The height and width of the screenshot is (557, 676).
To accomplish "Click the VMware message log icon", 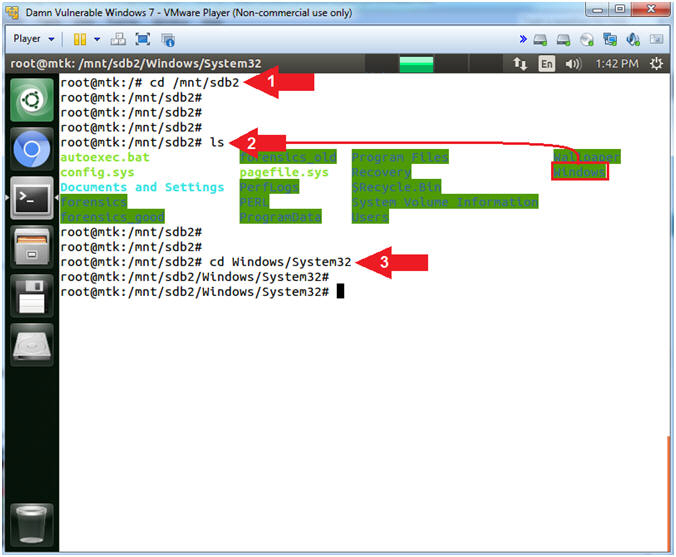I will pyautogui.click(x=656, y=39).
